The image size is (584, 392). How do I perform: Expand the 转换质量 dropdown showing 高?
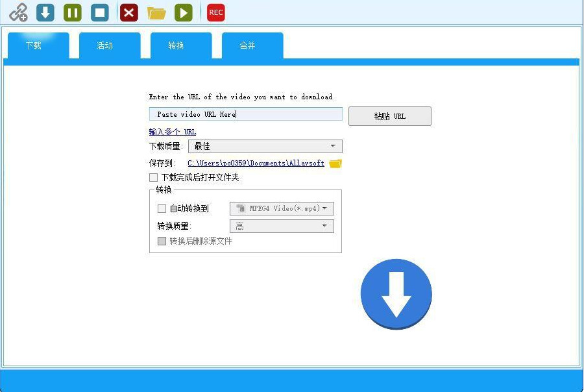point(282,227)
